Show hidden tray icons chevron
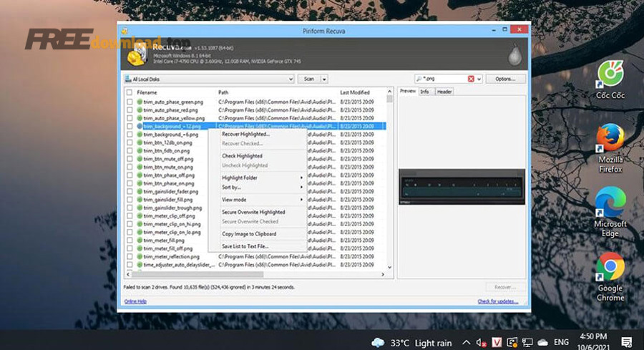The image size is (644, 350). (466, 342)
